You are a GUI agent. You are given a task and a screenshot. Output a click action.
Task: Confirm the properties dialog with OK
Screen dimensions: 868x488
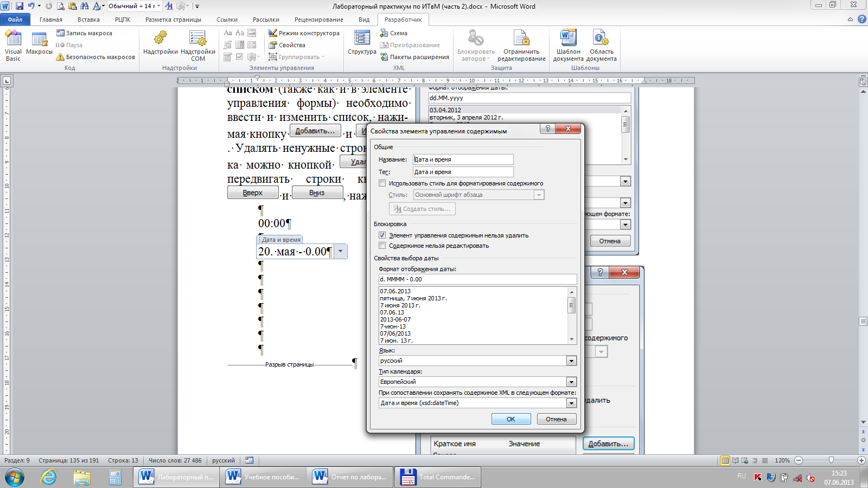[x=511, y=419]
